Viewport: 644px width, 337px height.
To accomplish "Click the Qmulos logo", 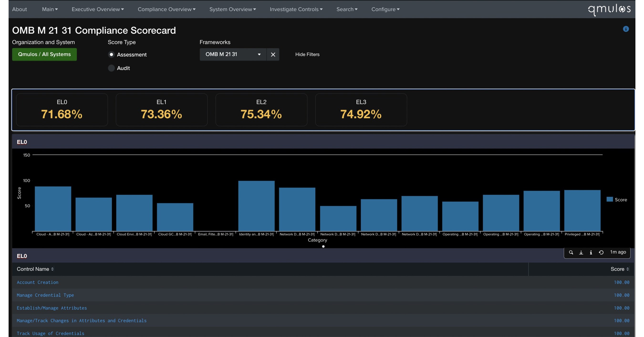I will pos(609,10).
